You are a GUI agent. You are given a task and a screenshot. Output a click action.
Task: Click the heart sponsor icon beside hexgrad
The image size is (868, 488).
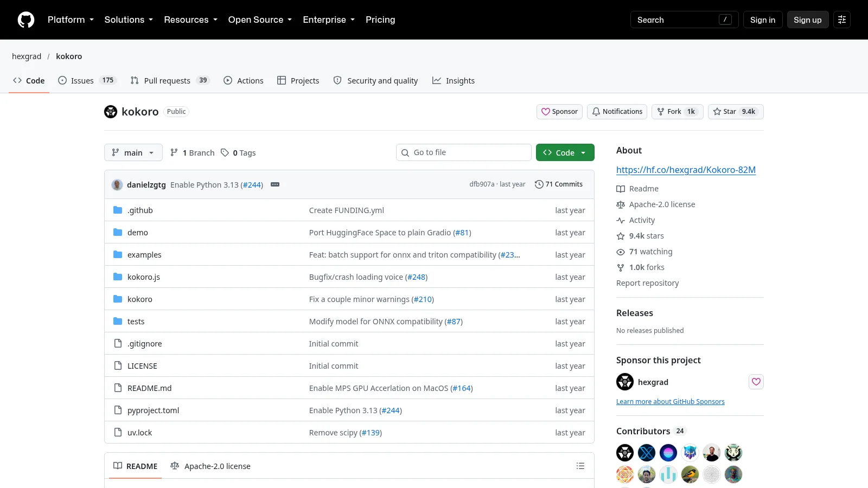coord(756,382)
